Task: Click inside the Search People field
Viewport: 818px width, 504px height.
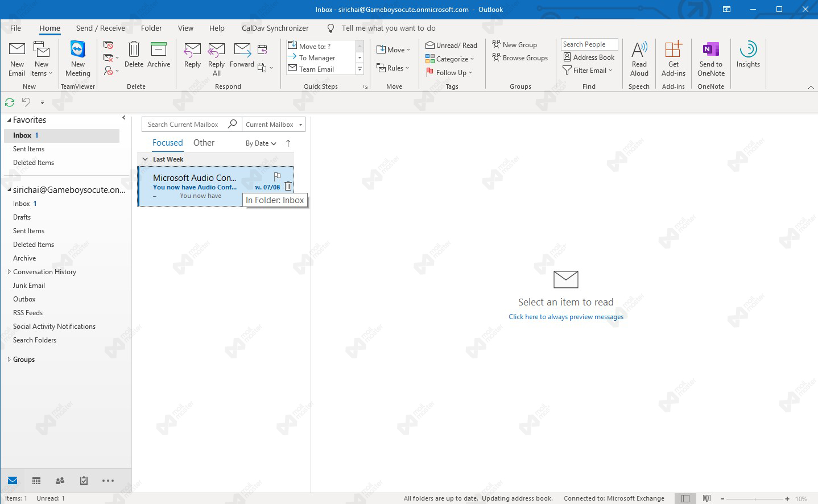Action: point(589,44)
